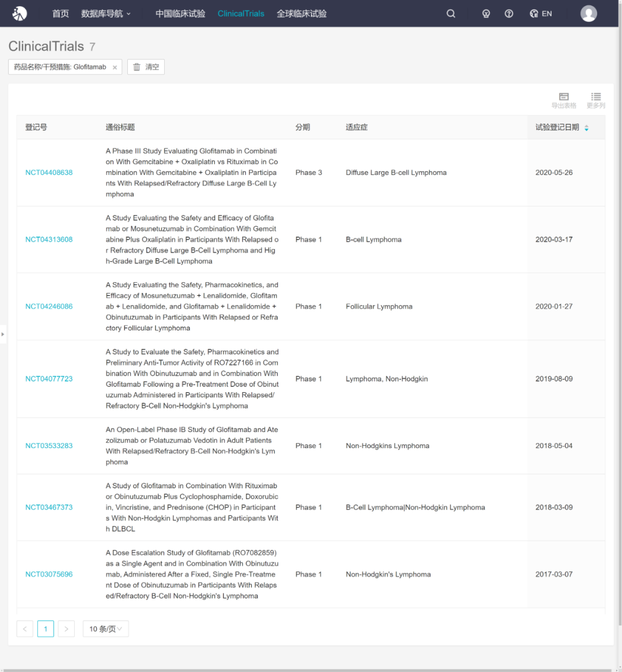622x672 pixels.
Task: Click the date 2020-05-26
Action: tap(554, 173)
